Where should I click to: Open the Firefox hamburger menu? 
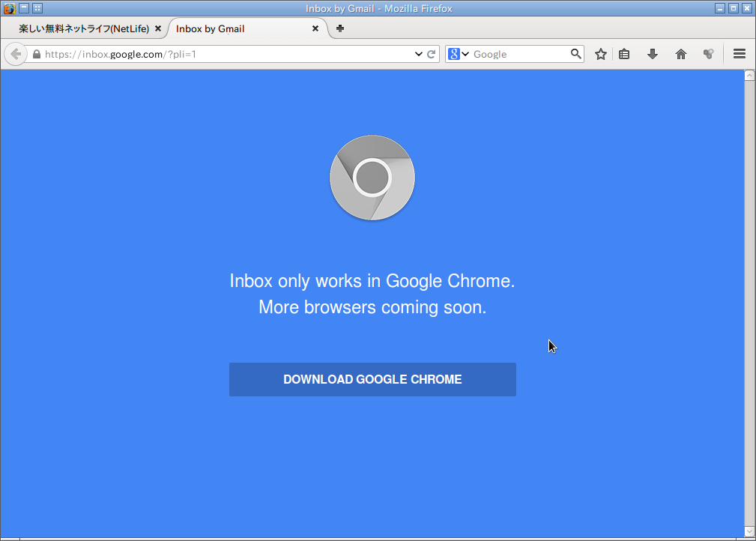(x=739, y=54)
